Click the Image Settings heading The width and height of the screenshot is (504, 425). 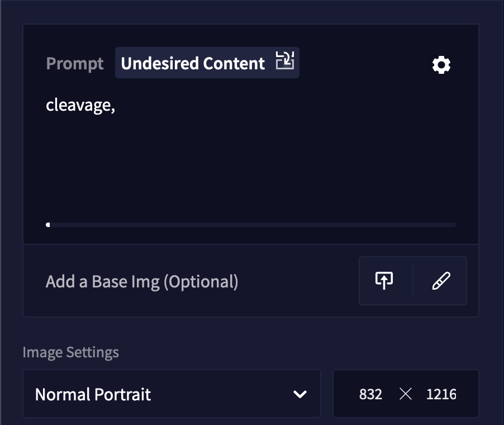pos(71,352)
